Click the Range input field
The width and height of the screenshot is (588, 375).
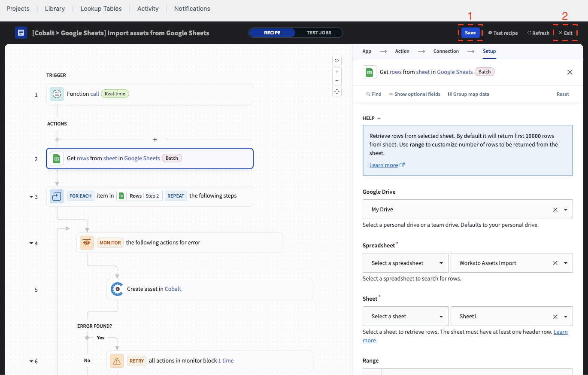[477, 372]
